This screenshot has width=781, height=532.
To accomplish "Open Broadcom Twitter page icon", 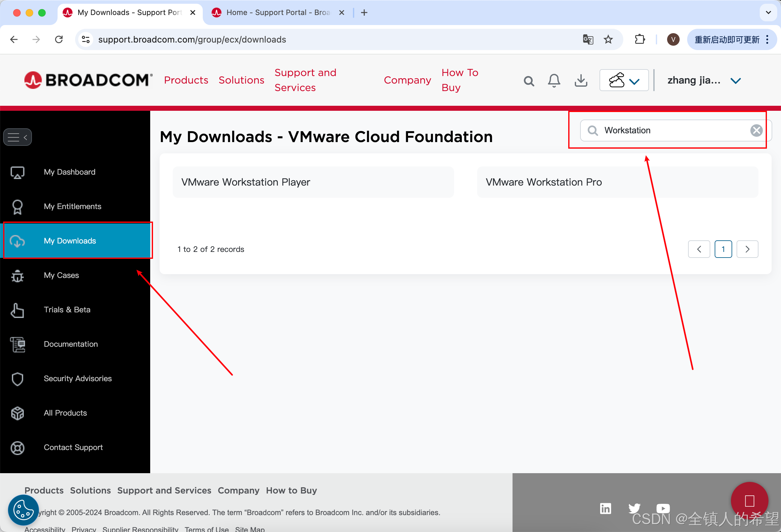I will point(635,509).
